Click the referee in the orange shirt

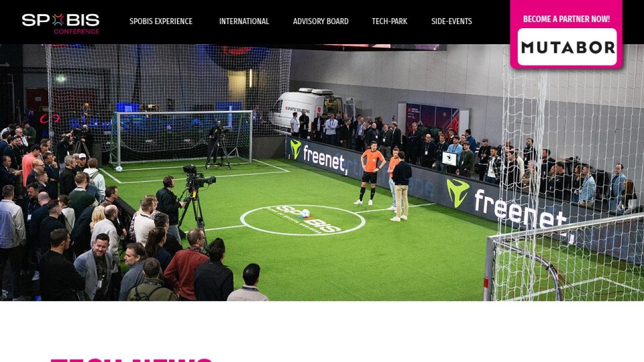pyautogui.click(x=372, y=173)
